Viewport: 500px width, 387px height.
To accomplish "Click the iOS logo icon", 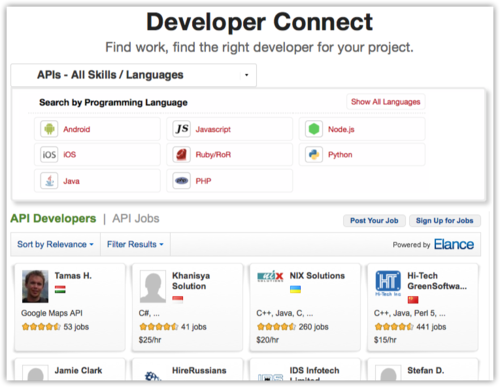I will (49, 155).
